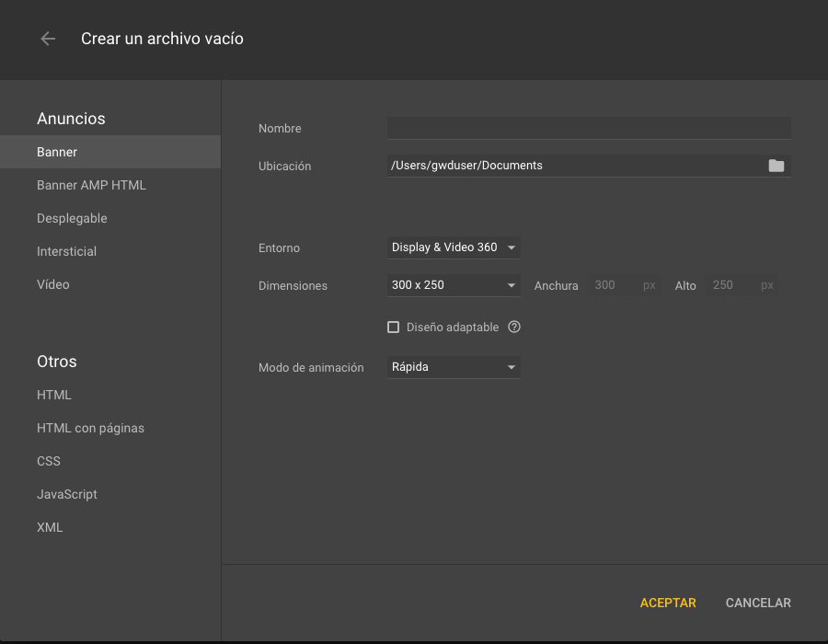Select Banner in the Anuncios list
The image size is (828, 644).
[57, 152]
